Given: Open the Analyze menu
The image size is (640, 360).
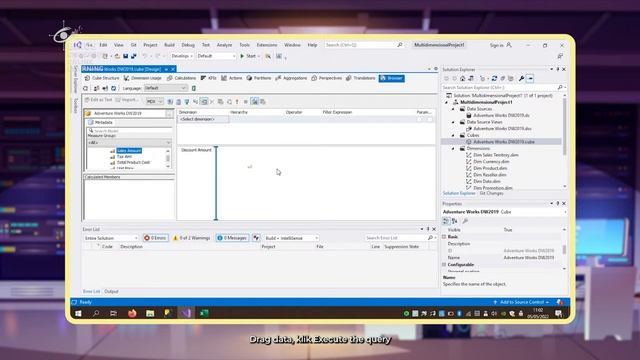Looking at the screenshot, I should pos(224,45).
